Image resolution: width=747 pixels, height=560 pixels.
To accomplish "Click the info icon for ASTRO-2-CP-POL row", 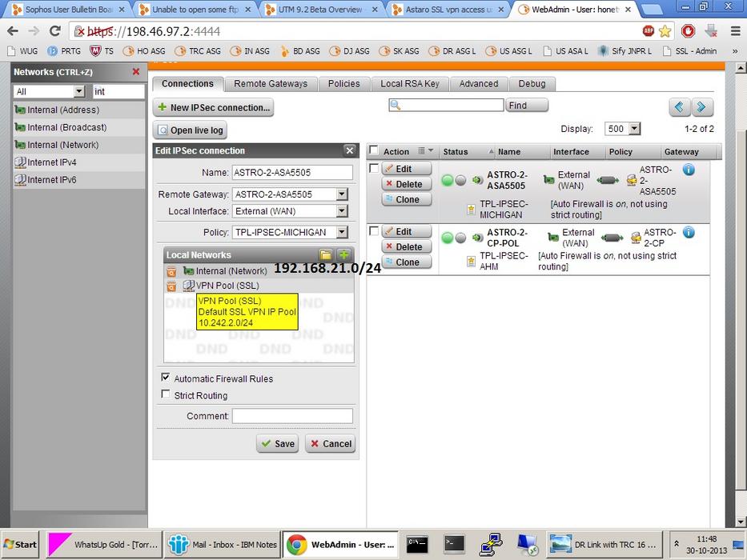I will [x=689, y=232].
